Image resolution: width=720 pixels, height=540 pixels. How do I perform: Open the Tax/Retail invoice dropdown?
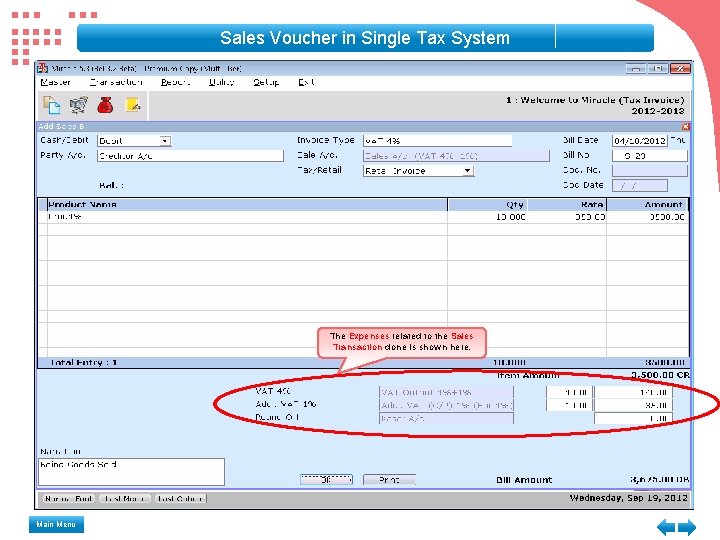[x=467, y=171]
